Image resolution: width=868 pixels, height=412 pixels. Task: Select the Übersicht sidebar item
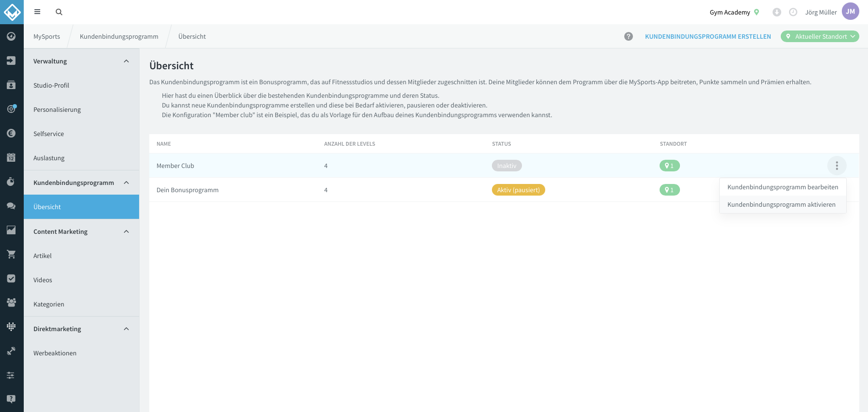[81, 207]
